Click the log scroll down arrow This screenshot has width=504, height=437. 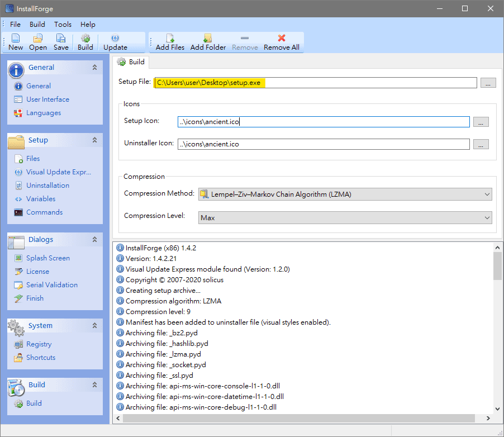(497, 409)
